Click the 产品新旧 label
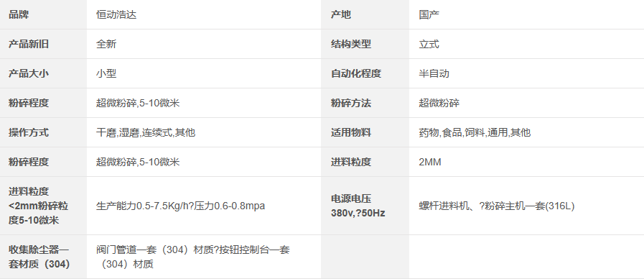The height and width of the screenshot is (279, 644). [29, 44]
